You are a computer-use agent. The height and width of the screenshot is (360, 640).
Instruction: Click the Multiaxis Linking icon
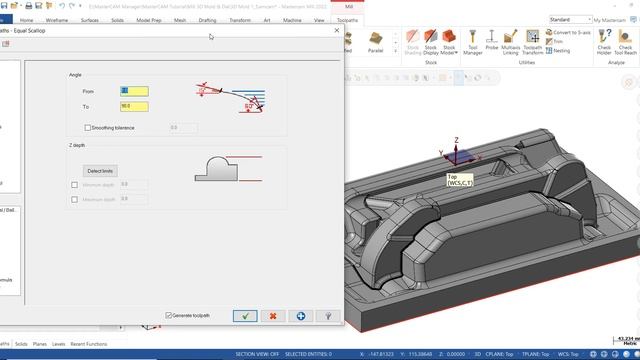pos(510,42)
